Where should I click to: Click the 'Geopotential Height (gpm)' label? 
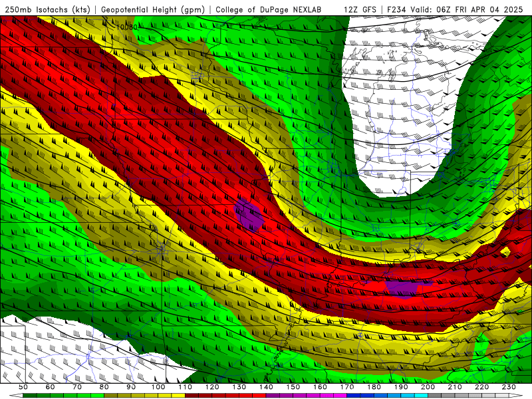coord(153,10)
